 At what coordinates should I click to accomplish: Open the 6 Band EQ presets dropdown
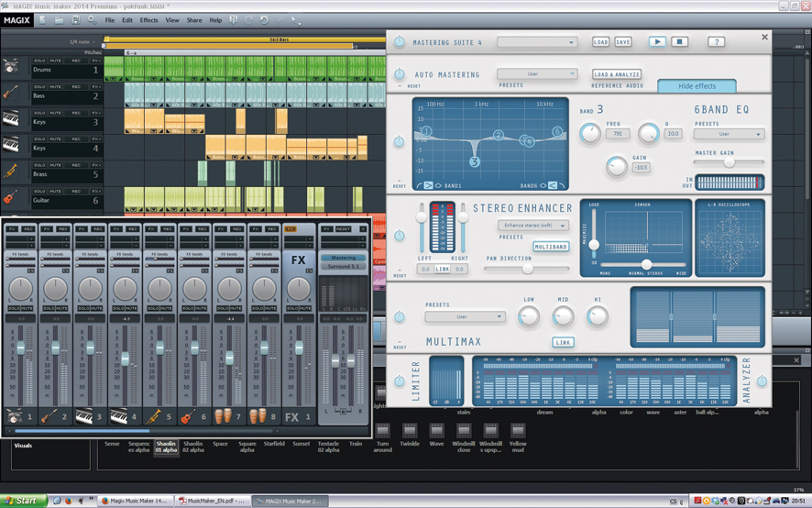coord(729,134)
